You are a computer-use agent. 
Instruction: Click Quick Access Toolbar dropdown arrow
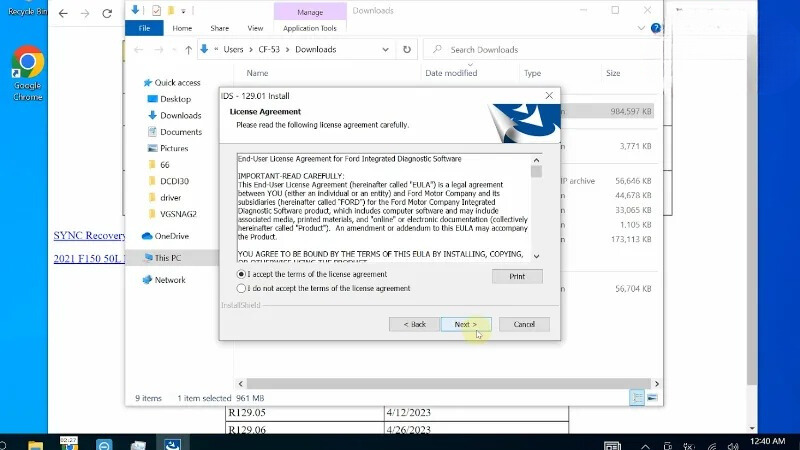click(183, 11)
